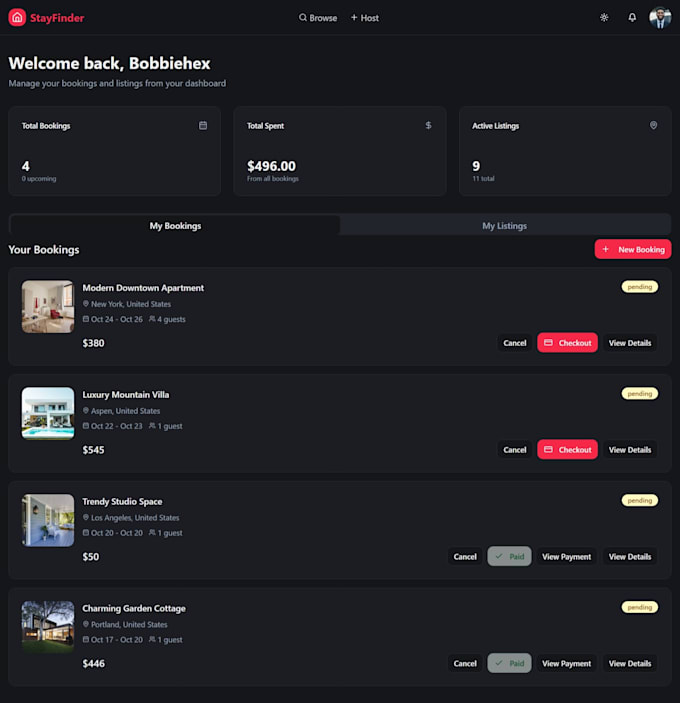
Task: Open Charming Garden Cottage thumbnail
Action: (x=48, y=627)
